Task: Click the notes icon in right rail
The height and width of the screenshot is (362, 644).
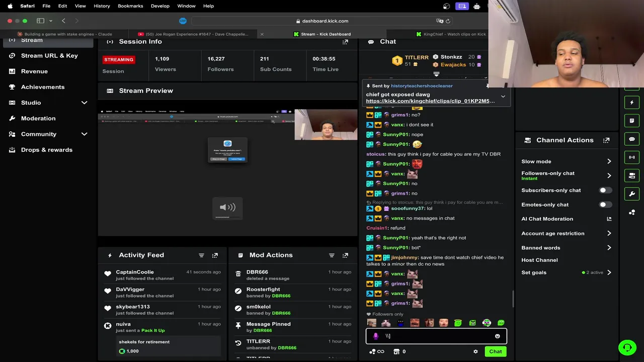Action: [x=632, y=121]
